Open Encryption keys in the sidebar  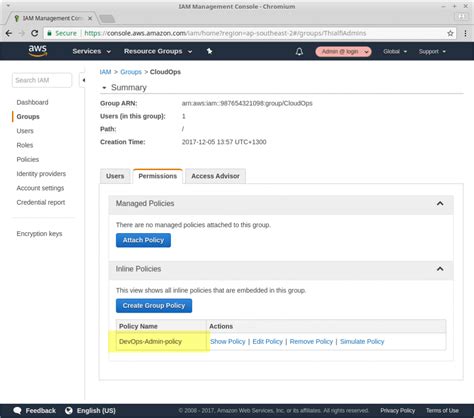click(39, 234)
